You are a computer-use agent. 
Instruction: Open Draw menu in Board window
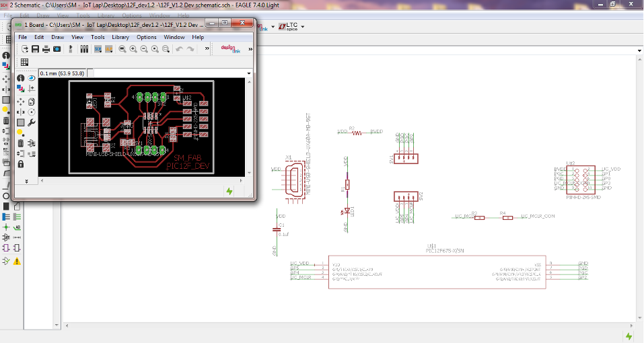57,37
